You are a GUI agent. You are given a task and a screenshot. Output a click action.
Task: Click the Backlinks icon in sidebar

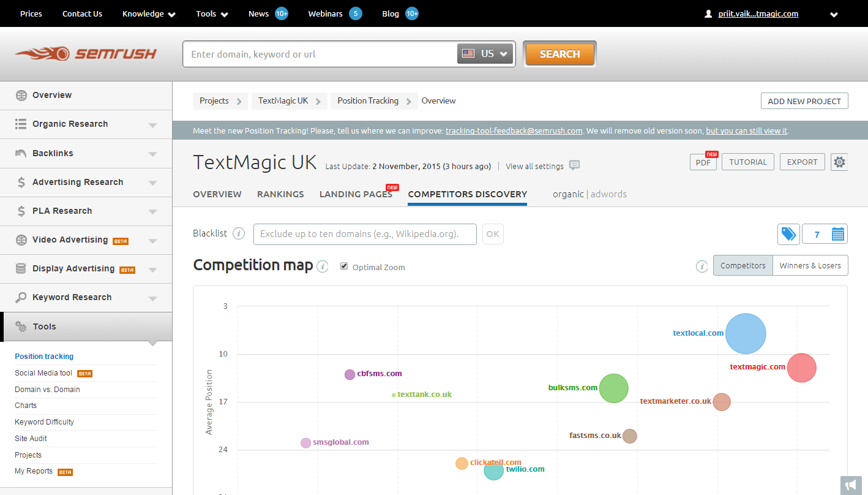pos(21,153)
